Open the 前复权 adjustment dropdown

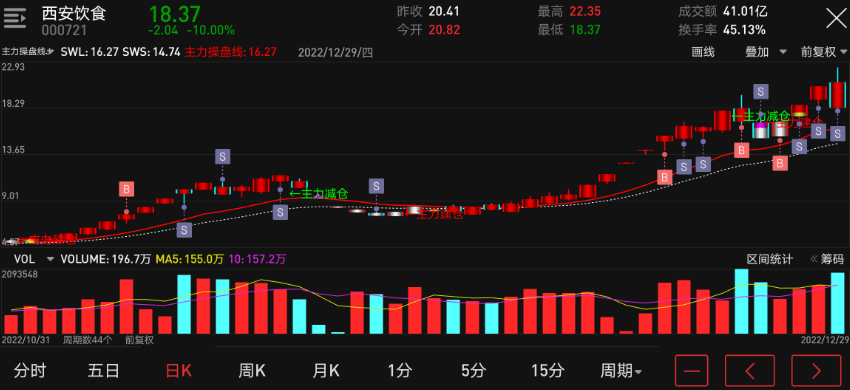(x=824, y=52)
